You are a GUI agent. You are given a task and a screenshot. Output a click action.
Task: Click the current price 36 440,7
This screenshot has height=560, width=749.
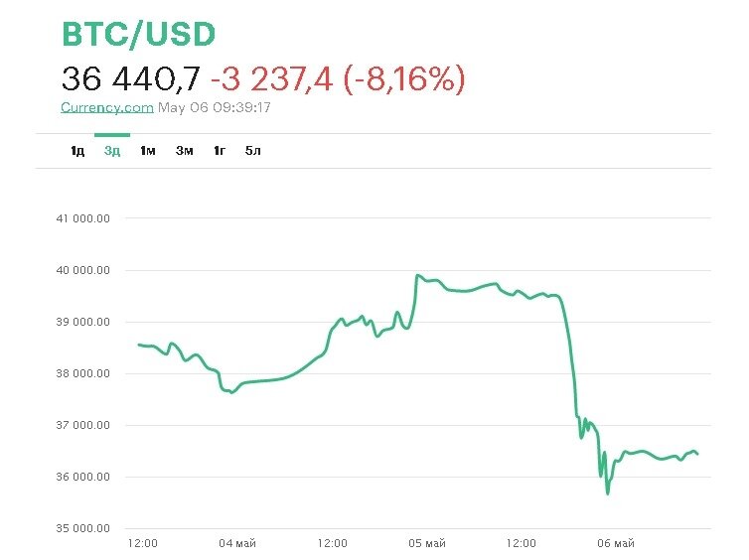(130, 78)
